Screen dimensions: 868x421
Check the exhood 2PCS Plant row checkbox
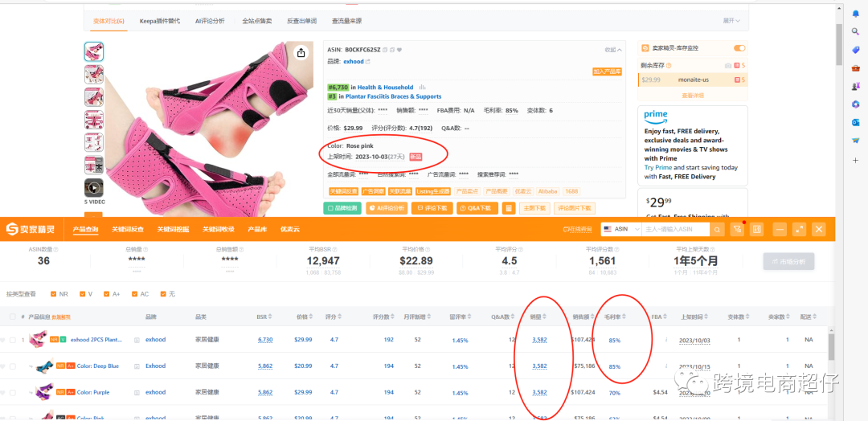12,340
